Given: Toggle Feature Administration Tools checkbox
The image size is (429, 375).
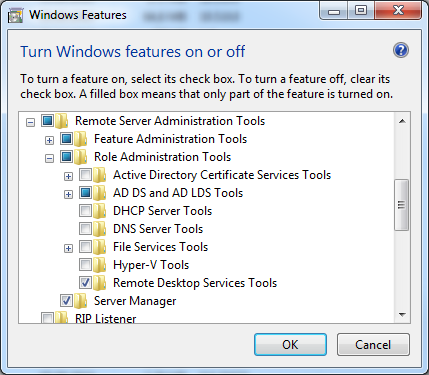Looking at the screenshot, I should pos(66,138).
